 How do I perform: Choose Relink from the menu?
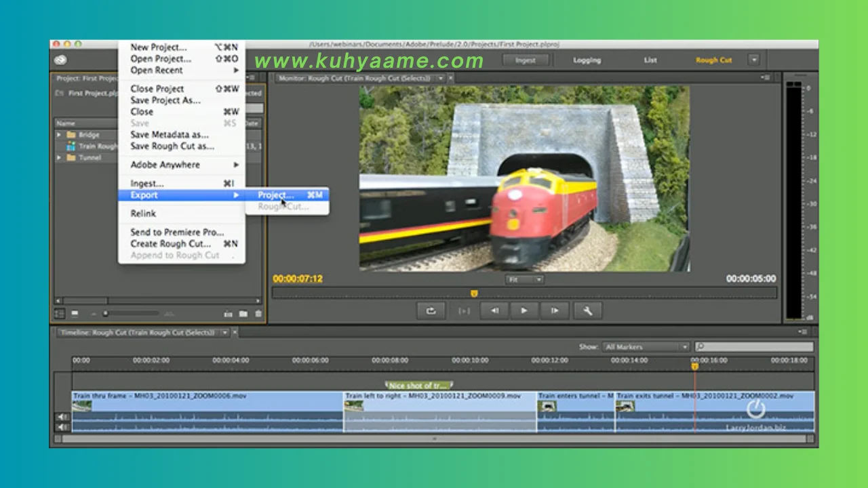click(182, 213)
